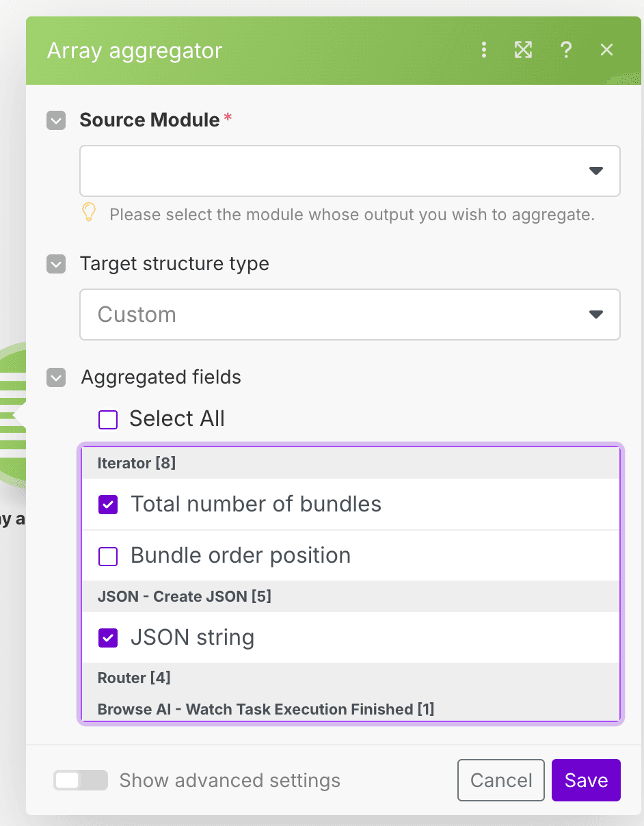Screen dimensions: 644x826
Task: Check the Select All checkbox
Action: [x=108, y=419]
